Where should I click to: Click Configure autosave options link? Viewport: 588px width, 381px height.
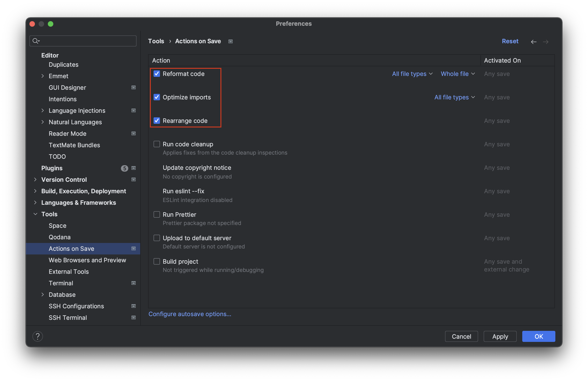(x=190, y=314)
